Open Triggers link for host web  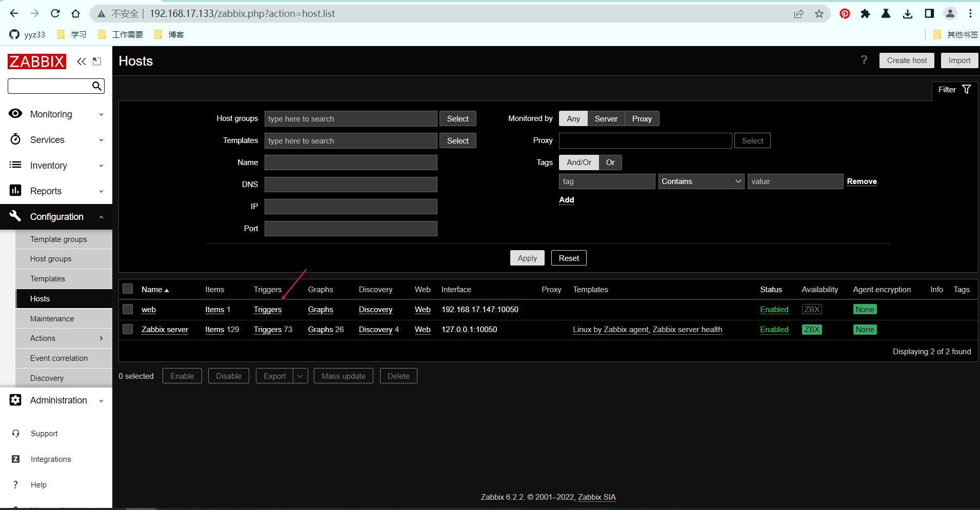(268, 310)
